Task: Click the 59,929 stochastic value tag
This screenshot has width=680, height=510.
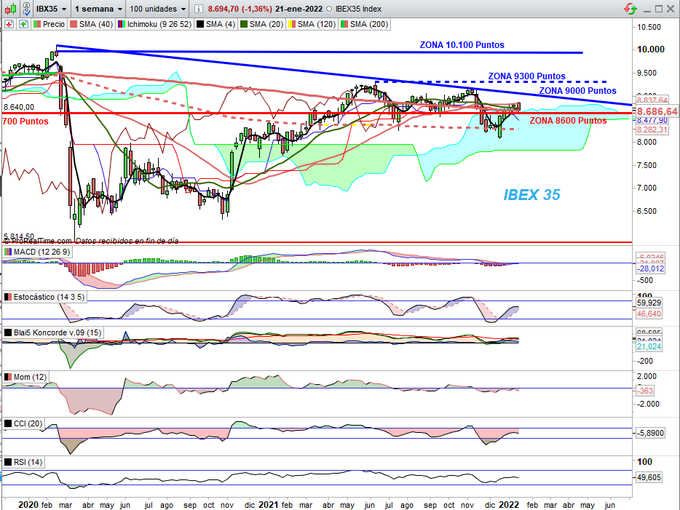Action: (x=649, y=303)
